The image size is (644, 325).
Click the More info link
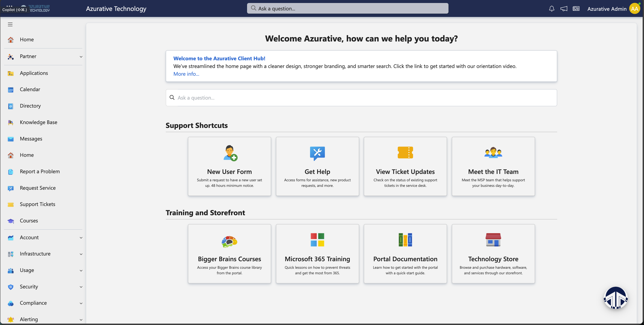[x=186, y=74]
